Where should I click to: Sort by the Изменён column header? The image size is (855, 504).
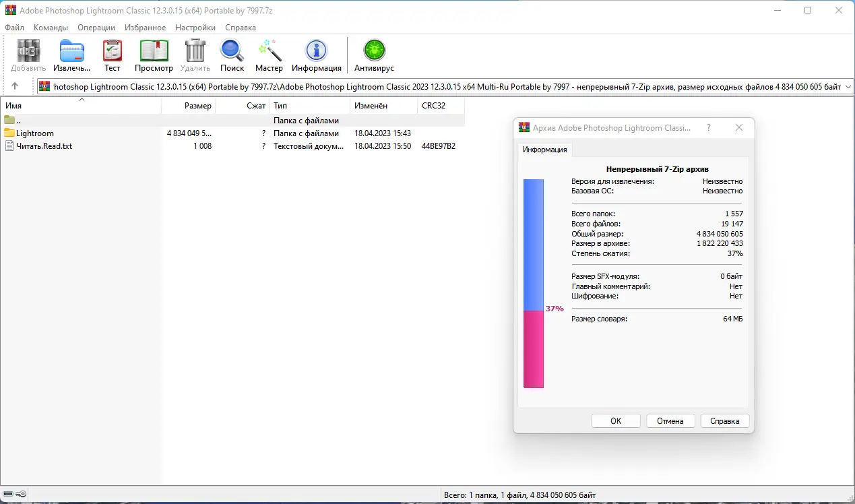[384, 106]
